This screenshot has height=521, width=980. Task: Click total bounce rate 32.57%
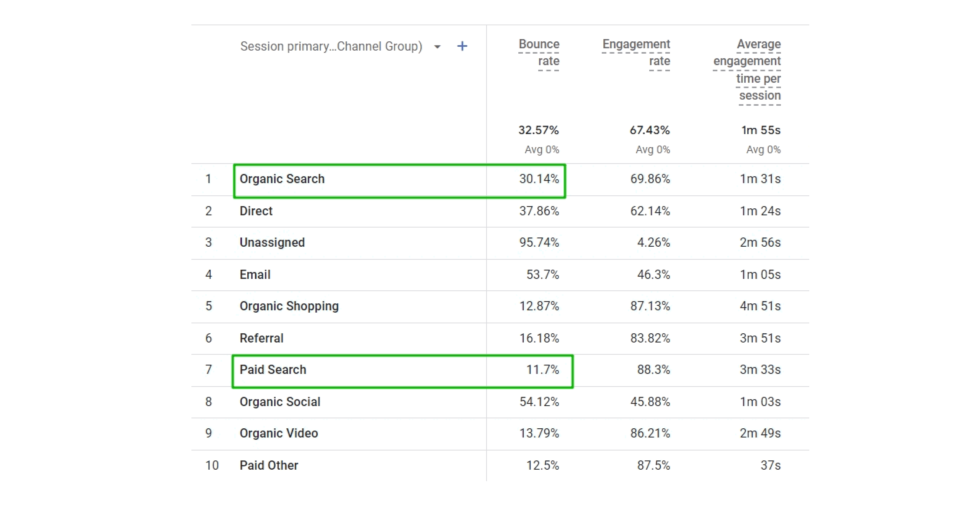point(539,130)
